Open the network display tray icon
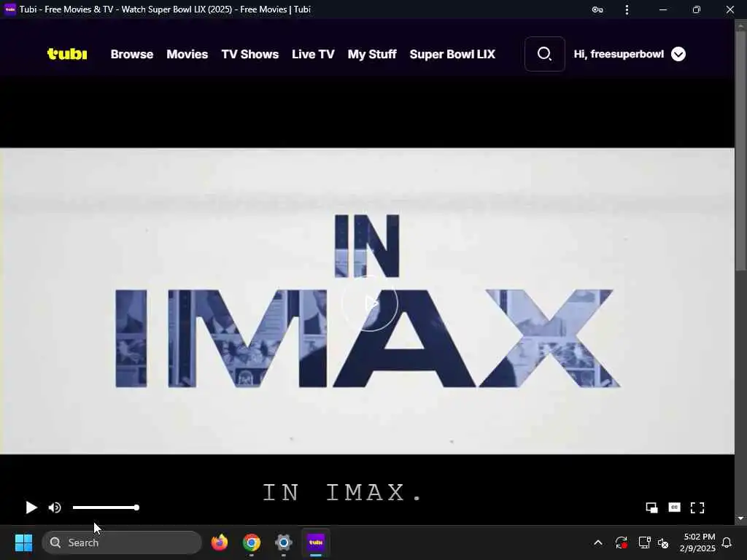Image resolution: width=747 pixels, height=560 pixels. pyautogui.click(x=644, y=542)
